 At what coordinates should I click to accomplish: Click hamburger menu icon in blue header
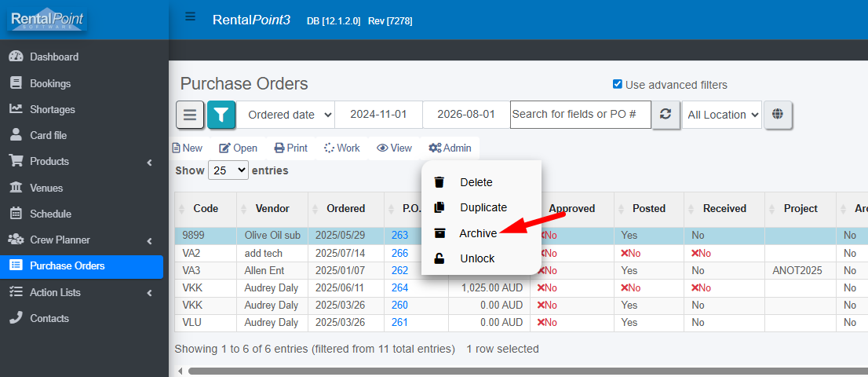[x=191, y=16]
